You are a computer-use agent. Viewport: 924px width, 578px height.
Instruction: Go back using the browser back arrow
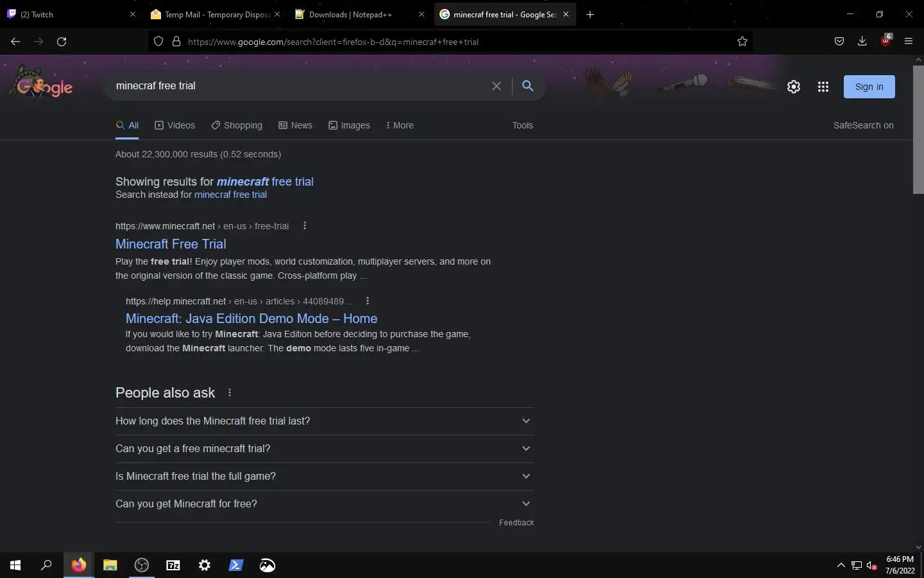[x=15, y=42]
